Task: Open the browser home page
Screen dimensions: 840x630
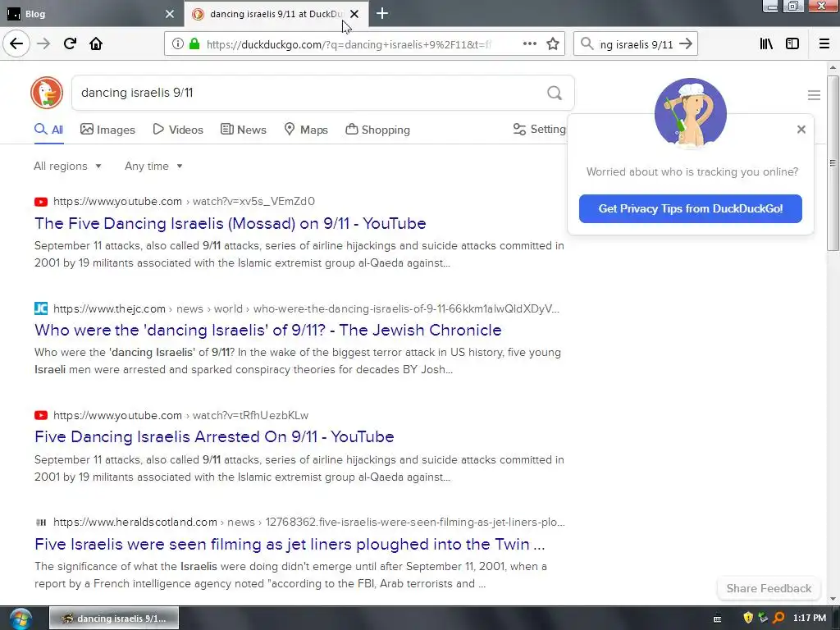Action: pos(96,43)
